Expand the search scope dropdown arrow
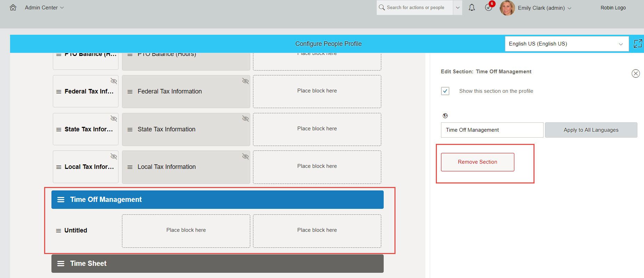Screen dimensions: 644x278 click(x=458, y=8)
